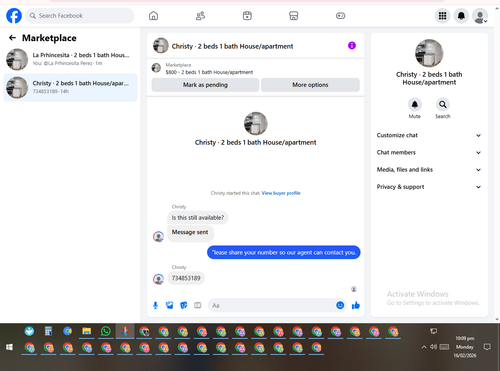
Task: Open the account profile menu
Action: pyautogui.click(x=480, y=16)
